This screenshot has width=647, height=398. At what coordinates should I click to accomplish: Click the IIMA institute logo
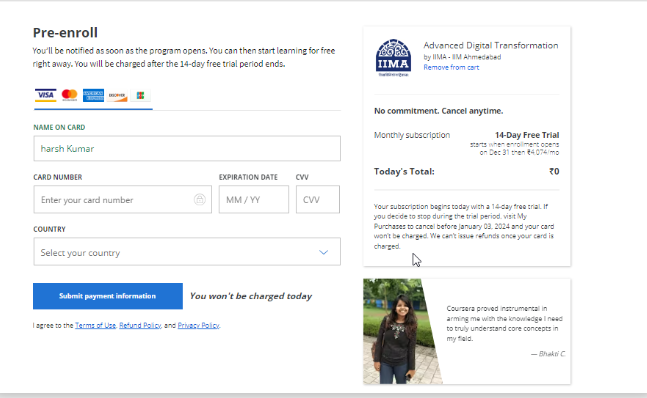click(393, 58)
